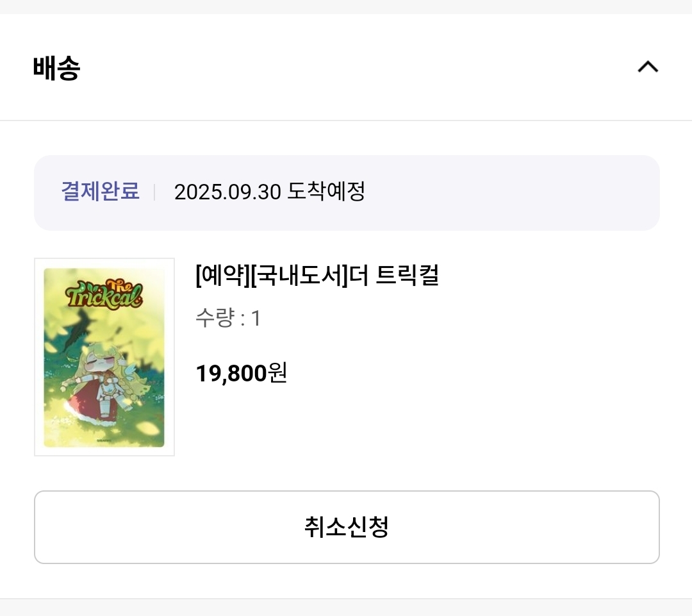The height and width of the screenshot is (616, 692).
Task: Collapse the 배송 section chevron
Action: coord(648,67)
